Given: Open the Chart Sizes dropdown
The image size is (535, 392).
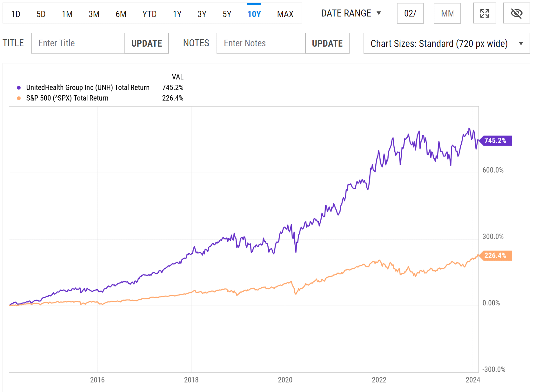Looking at the screenshot, I should (447, 43).
